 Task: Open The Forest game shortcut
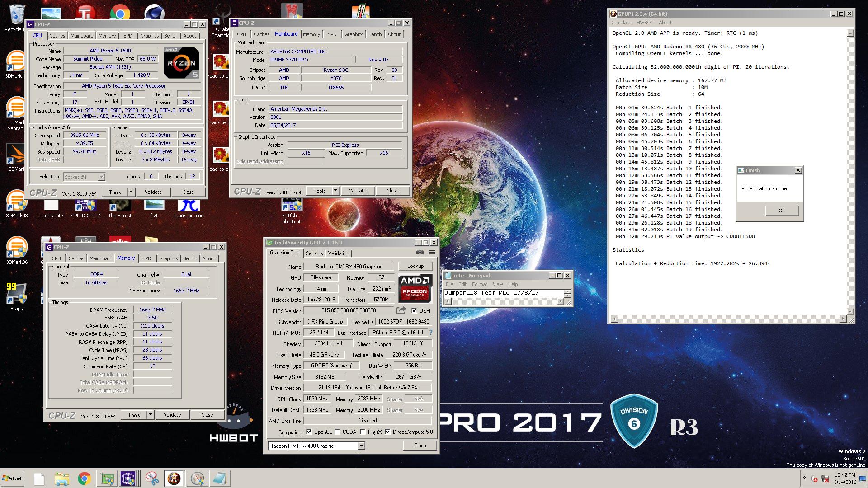[x=120, y=209]
